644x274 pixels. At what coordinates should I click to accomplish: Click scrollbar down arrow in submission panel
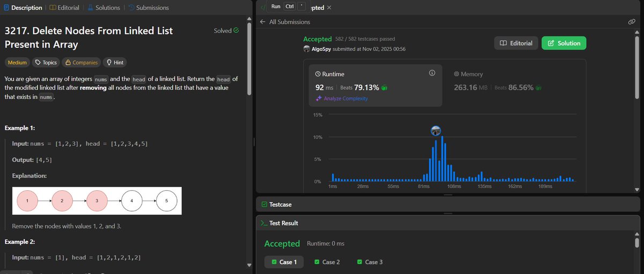pyautogui.click(x=636, y=189)
